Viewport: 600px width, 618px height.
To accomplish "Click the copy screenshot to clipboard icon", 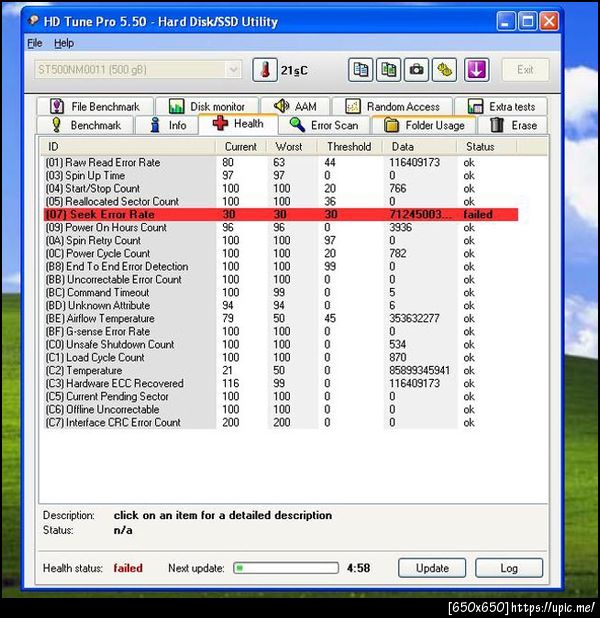I will pos(388,70).
